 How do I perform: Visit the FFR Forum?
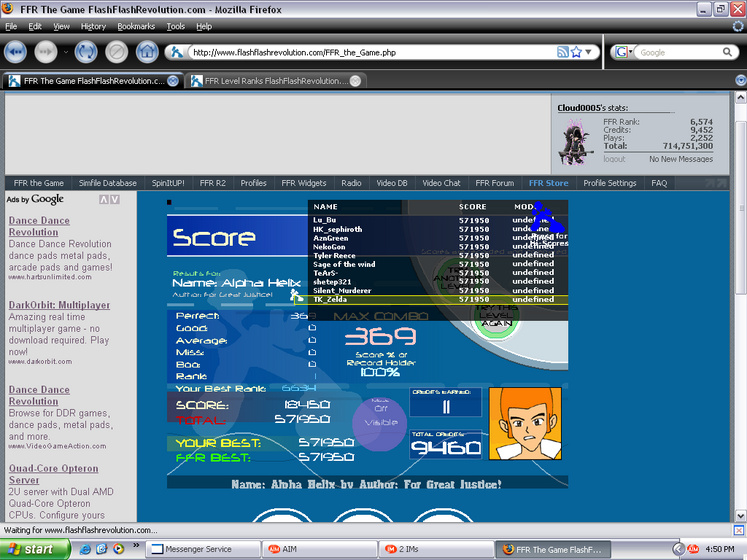click(495, 183)
